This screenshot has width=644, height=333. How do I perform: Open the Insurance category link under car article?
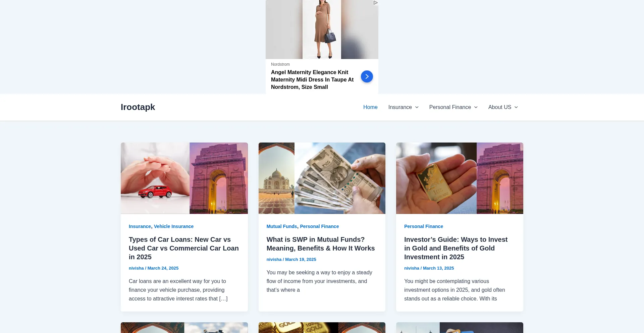(x=140, y=226)
